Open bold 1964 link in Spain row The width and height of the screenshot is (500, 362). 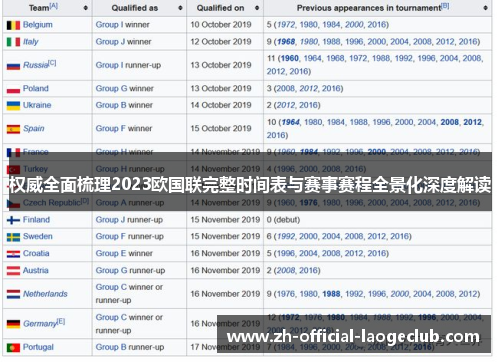point(291,122)
